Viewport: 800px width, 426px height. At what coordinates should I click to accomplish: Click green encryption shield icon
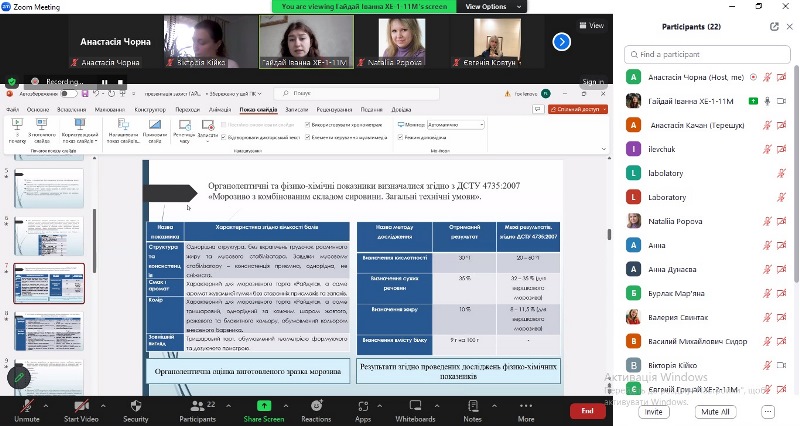12,82
